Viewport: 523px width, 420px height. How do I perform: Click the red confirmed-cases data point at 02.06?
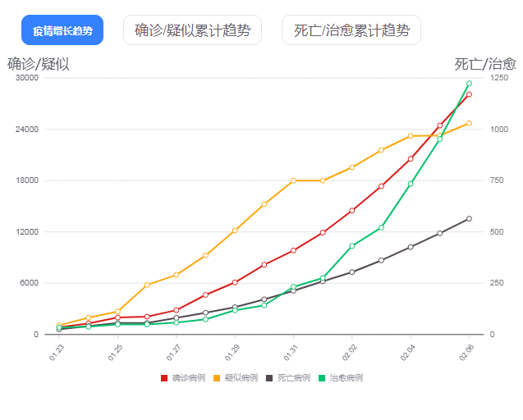click(469, 94)
